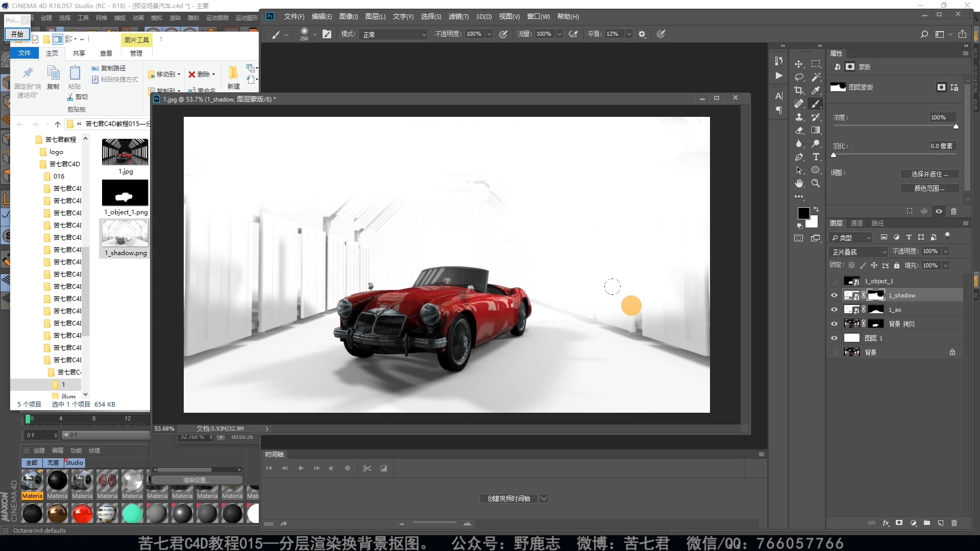Hide the 1_ao layer

[834, 310]
